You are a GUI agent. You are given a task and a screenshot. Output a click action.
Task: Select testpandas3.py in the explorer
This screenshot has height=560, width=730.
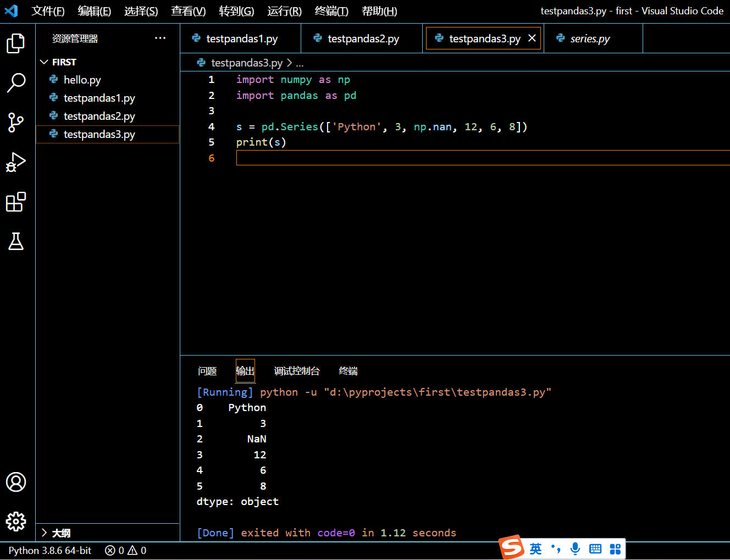point(108,134)
